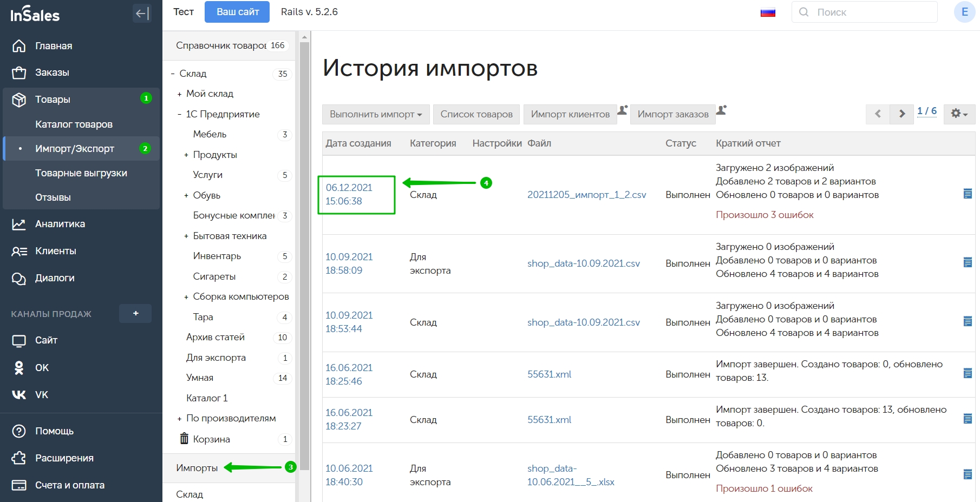Expand the Мой склад category
The image size is (980, 502).
click(179, 94)
